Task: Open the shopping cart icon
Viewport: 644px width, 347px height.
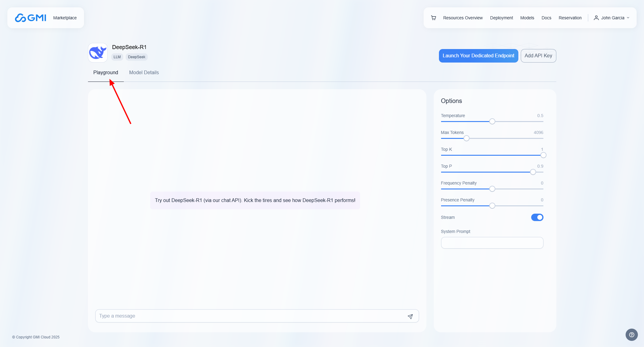Action: pos(433,18)
